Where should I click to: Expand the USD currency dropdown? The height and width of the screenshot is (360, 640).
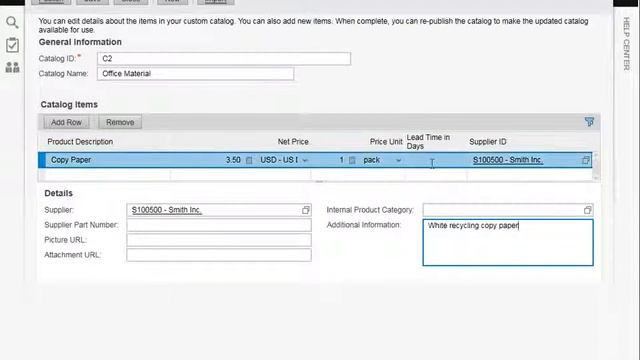pyautogui.click(x=305, y=160)
